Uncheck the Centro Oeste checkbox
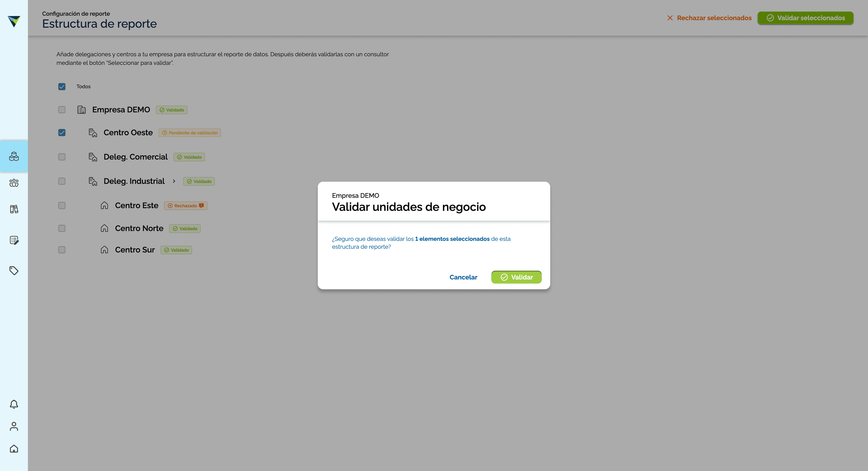 [62, 133]
